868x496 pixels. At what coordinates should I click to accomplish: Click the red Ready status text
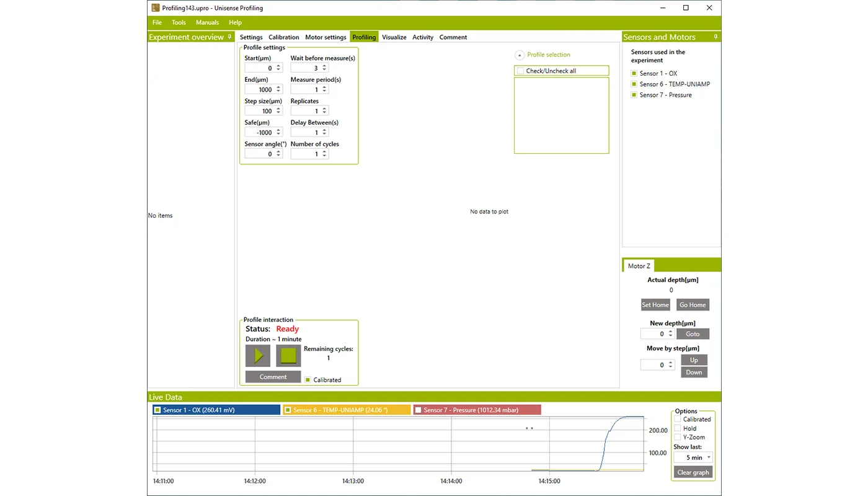pos(288,329)
